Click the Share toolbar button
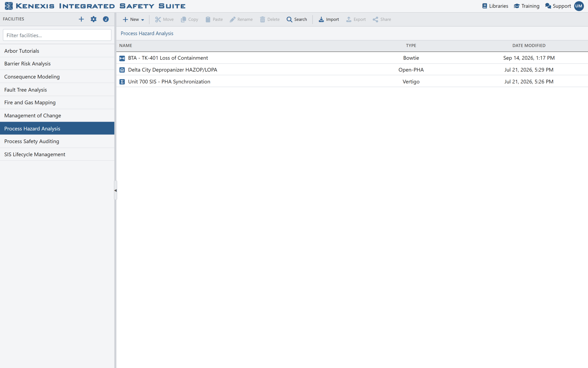The width and height of the screenshot is (588, 368). [382, 20]
